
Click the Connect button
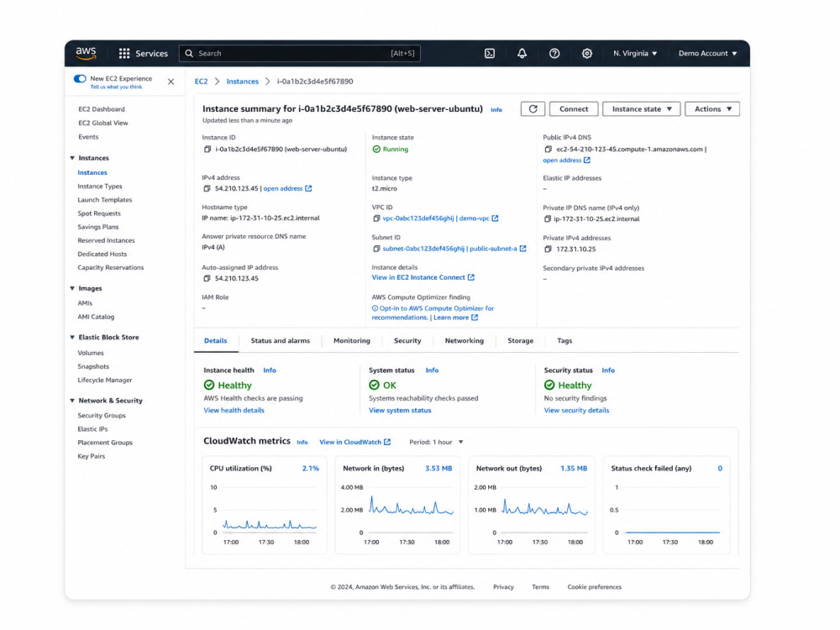pyautogui.click(x=574, y=108)
